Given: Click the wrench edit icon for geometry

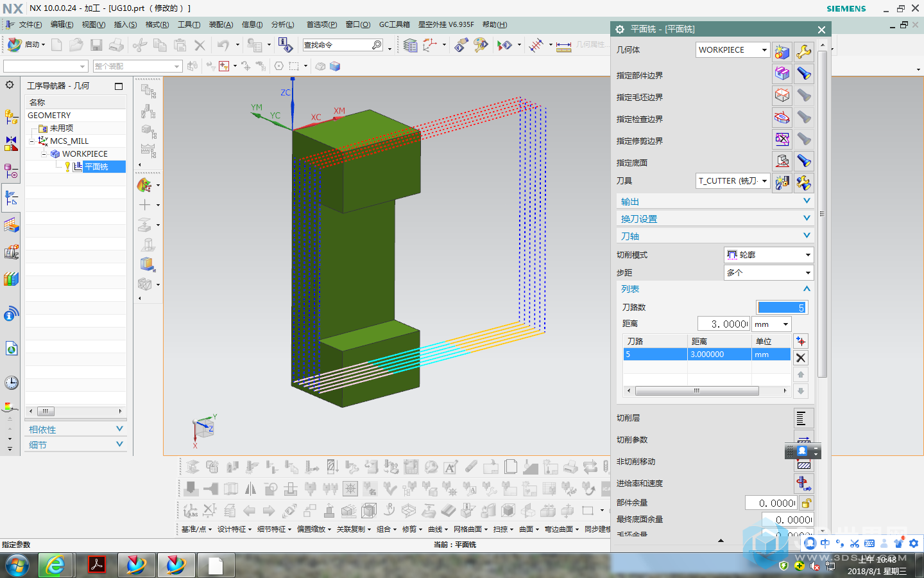Looking at the screenshot, I should [x=804, y=51].
